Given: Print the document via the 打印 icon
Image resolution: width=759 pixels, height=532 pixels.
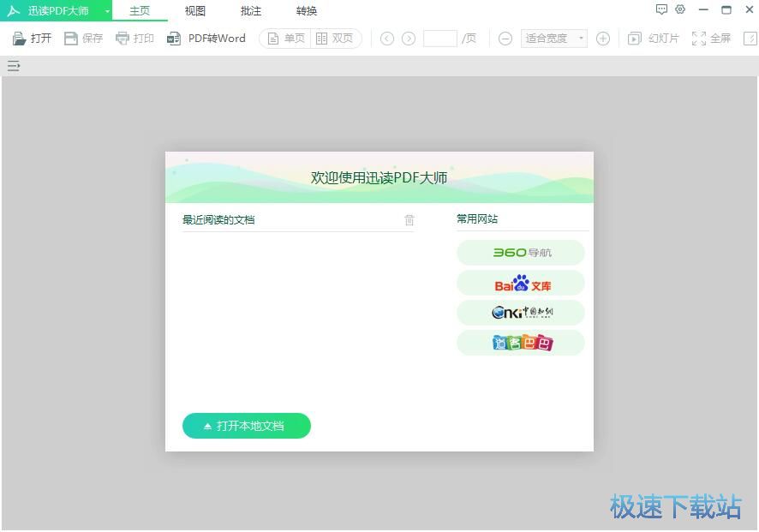Looking at the screenshot, I should tap(134, 38).
